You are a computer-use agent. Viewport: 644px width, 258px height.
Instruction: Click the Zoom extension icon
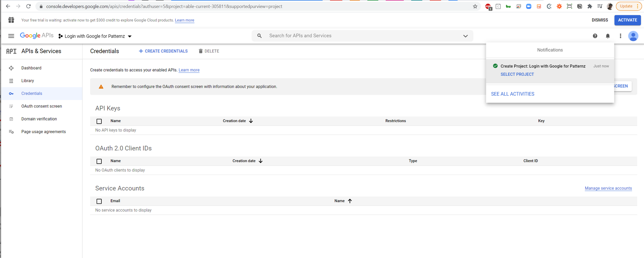pos(529,6)
